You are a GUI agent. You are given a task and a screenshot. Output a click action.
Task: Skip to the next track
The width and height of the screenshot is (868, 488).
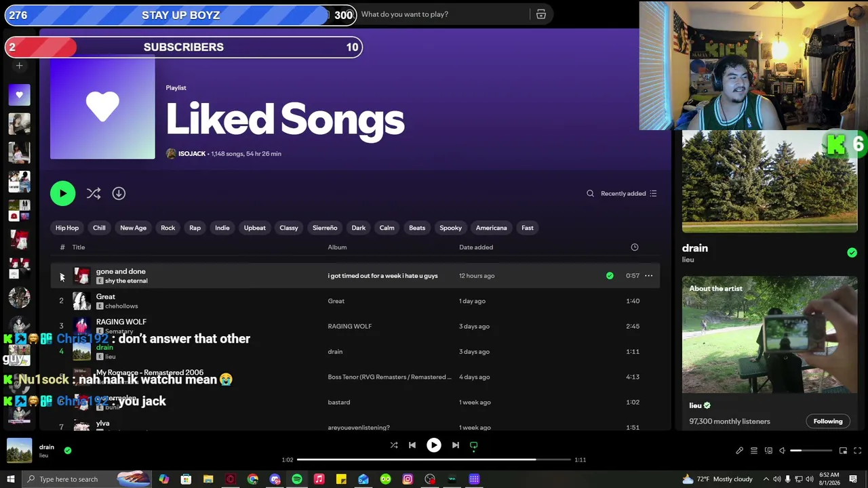456,445
